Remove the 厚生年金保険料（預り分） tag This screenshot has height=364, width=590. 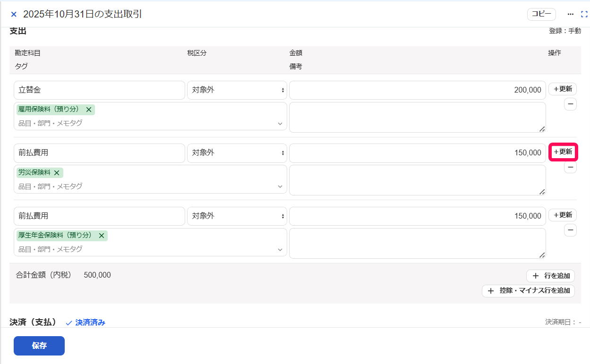101,236
